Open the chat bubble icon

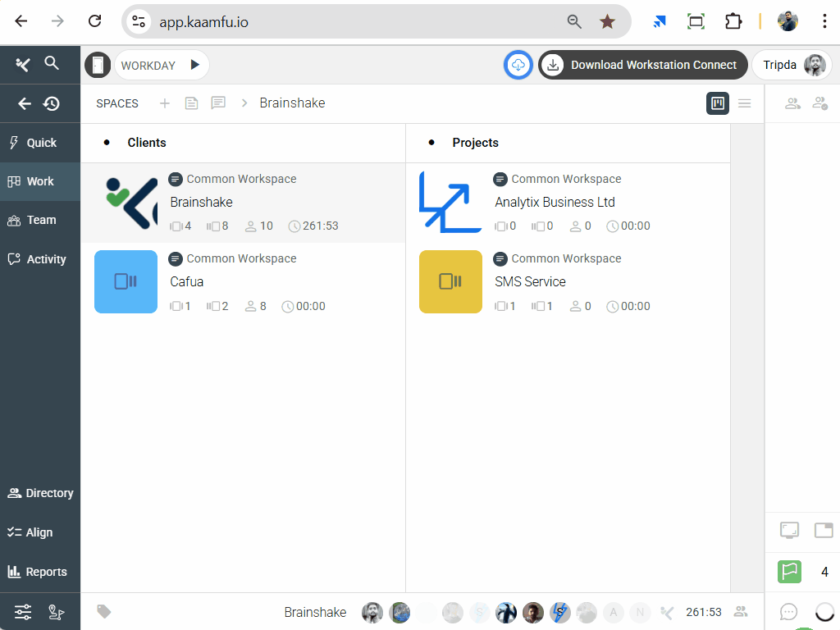(x=789, y=611)
